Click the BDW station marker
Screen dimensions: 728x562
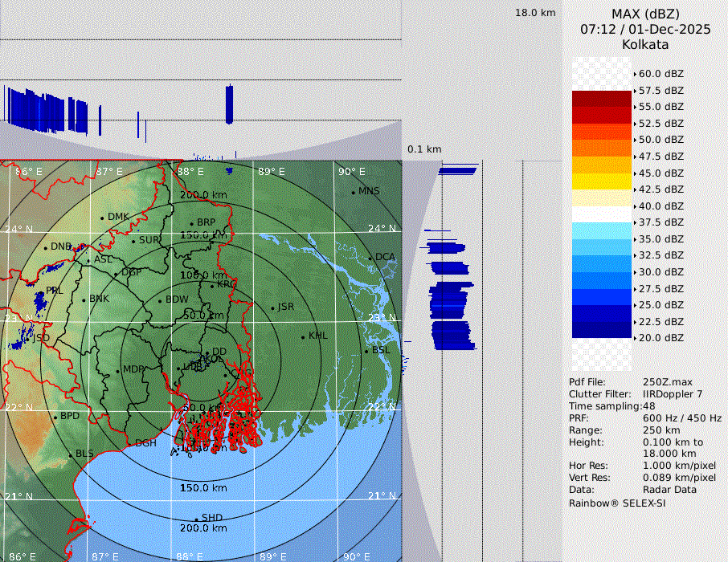coord(160,301)
